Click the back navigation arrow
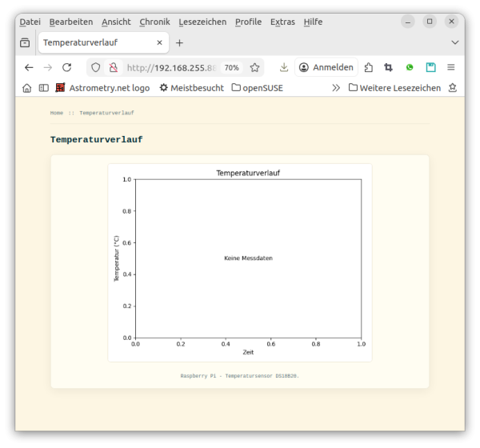This screenshot has height=448, width=480. click(29, 68)
